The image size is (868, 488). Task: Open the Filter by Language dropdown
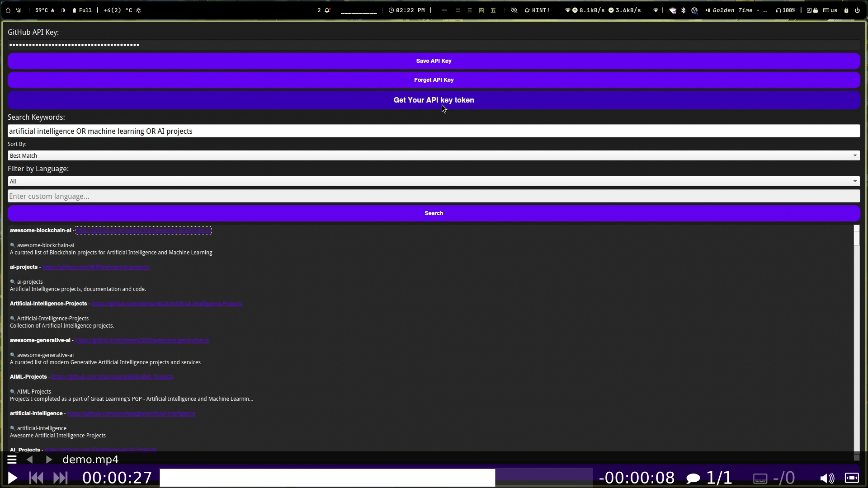[434, 181]
